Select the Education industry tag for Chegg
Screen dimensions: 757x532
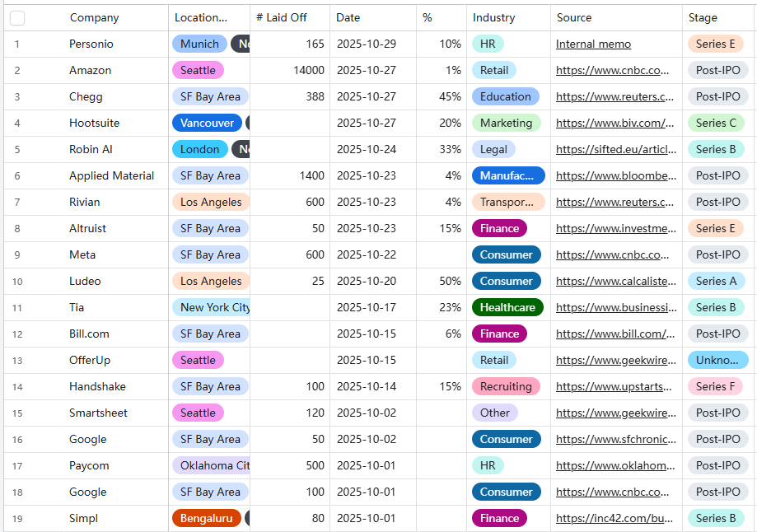point(506,96)
